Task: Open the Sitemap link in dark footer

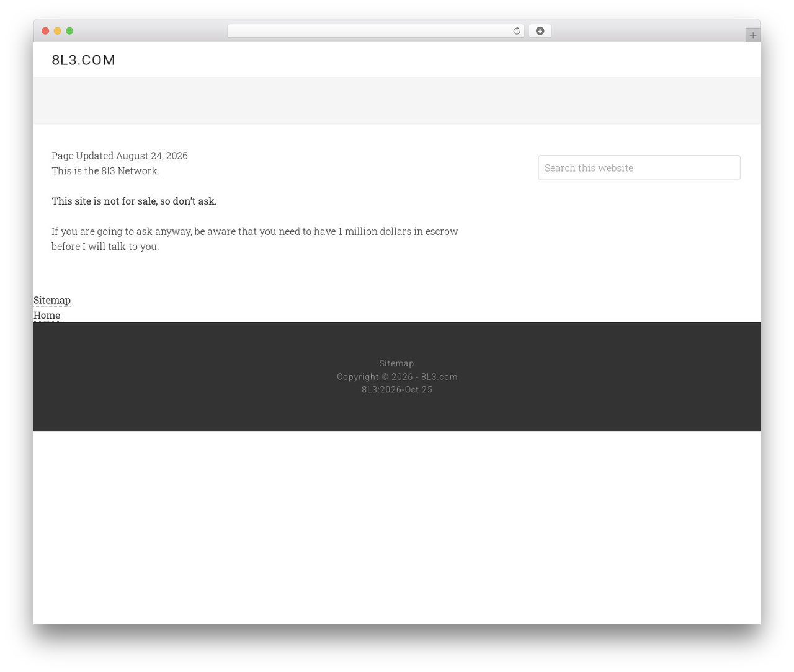Action: point(396,363)
